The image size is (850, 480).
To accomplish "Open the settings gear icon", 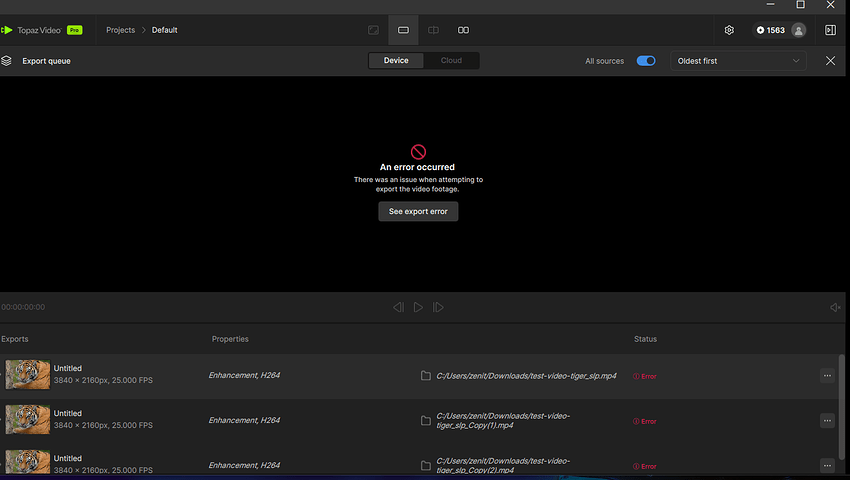I will click(x=729, y=30).
